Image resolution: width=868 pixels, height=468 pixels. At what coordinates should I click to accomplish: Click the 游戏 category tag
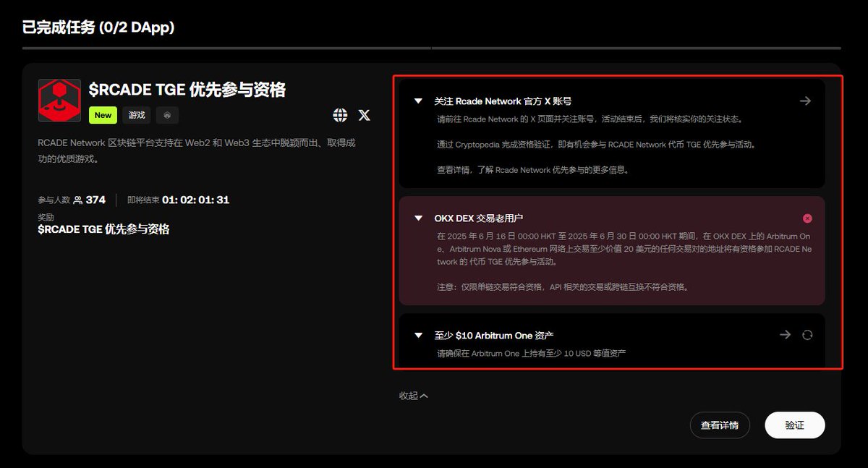click(x=137, y=115)
